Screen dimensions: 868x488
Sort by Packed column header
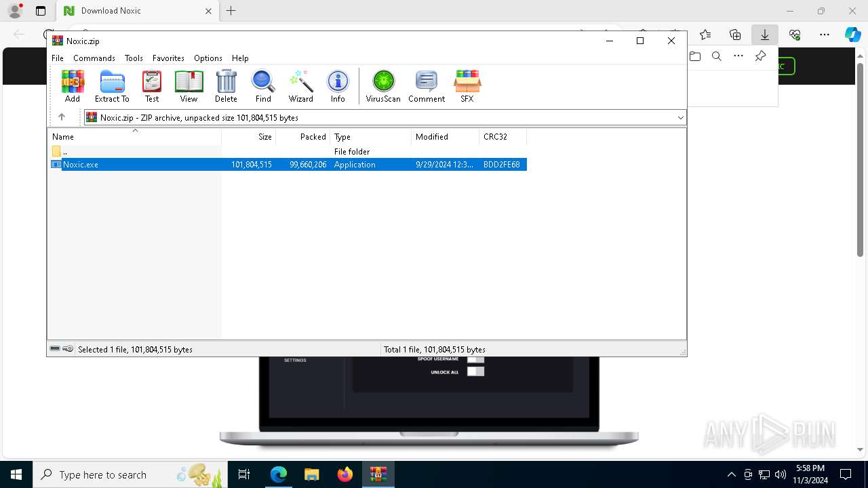pos(303,137)
